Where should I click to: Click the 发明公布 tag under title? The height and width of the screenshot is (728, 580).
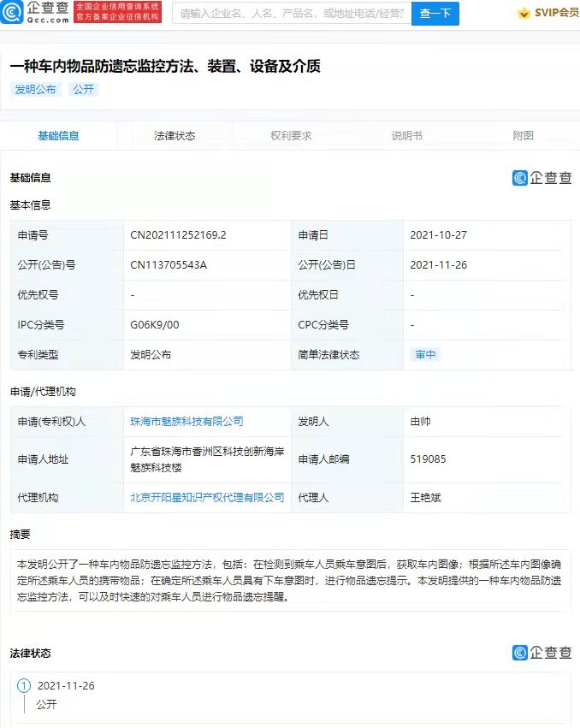click(35, 89)
